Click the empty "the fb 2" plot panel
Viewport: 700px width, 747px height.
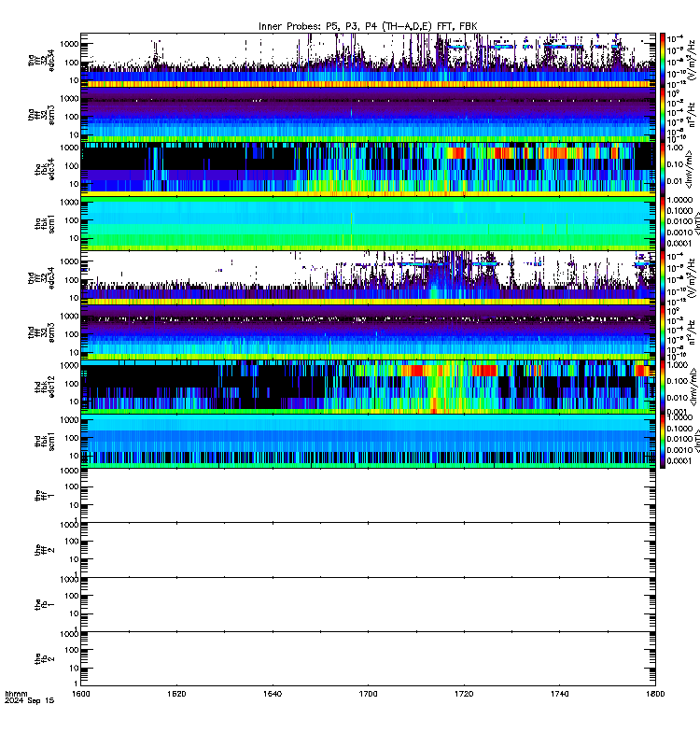368,659
